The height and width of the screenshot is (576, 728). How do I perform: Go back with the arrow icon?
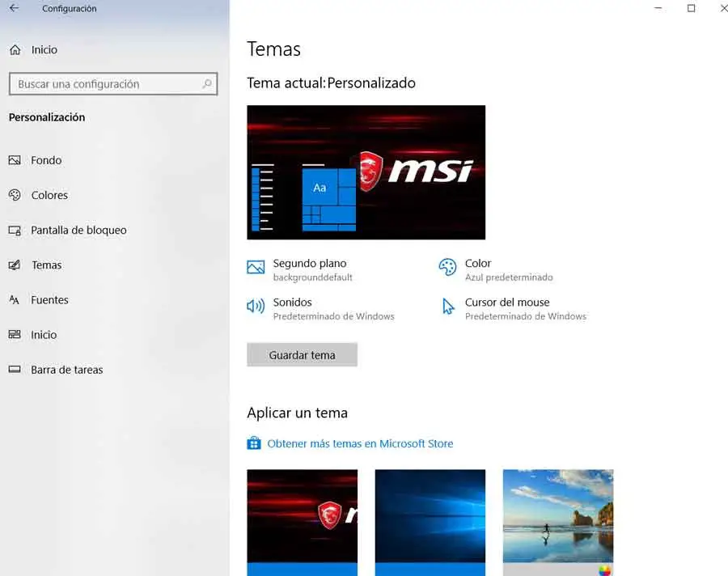coord(14,8)
